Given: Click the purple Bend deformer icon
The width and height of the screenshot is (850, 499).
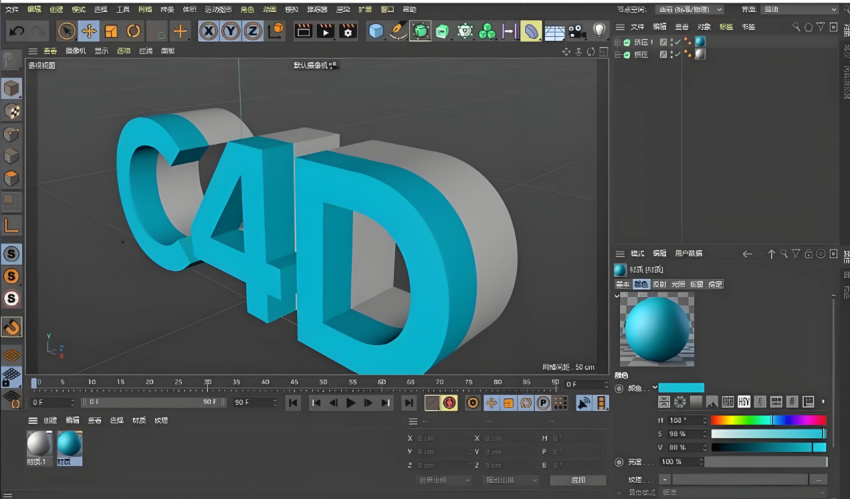Looking at the screenshot, I should point(509,31).
